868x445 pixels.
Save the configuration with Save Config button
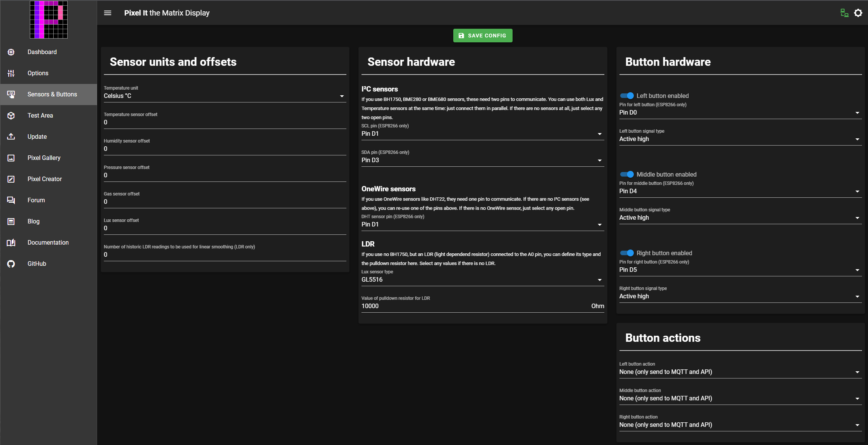click(x=483, y=36)
